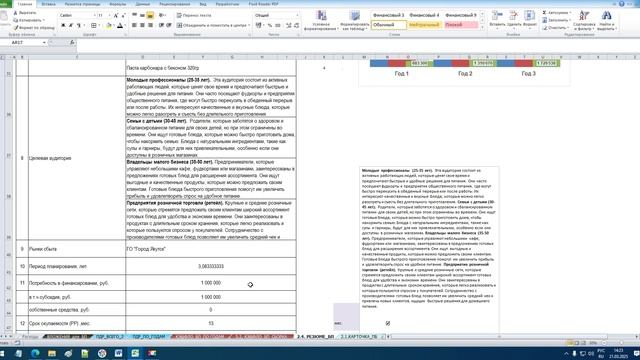This screenshot has width=640, height=360.
Task: Open the number format combo box (Общий)
Action: point(277,16)
